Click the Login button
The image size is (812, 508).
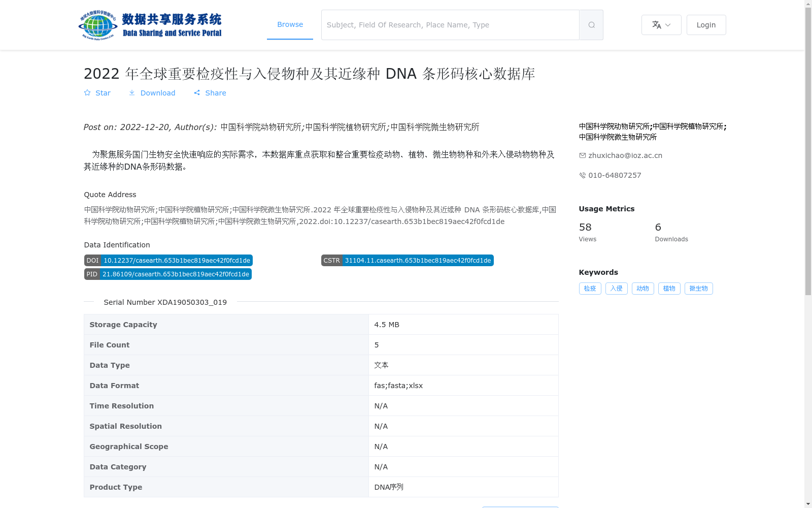706,25
